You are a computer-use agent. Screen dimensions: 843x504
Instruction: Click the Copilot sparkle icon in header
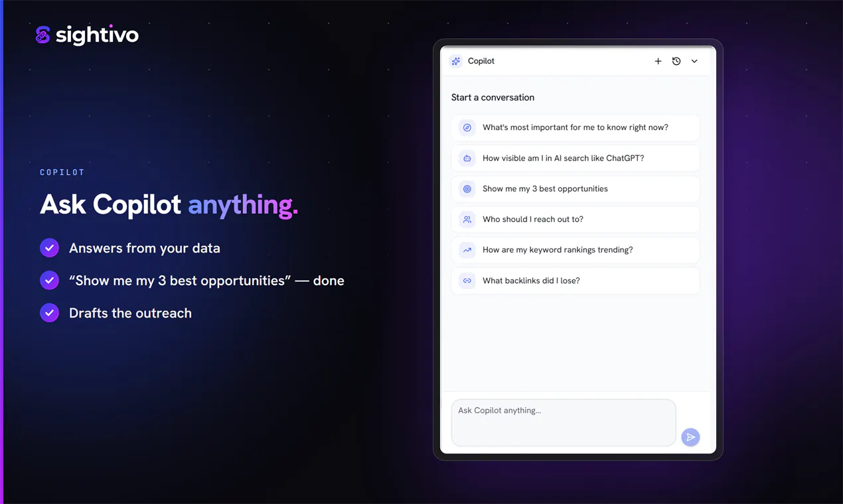click(456, 61)
